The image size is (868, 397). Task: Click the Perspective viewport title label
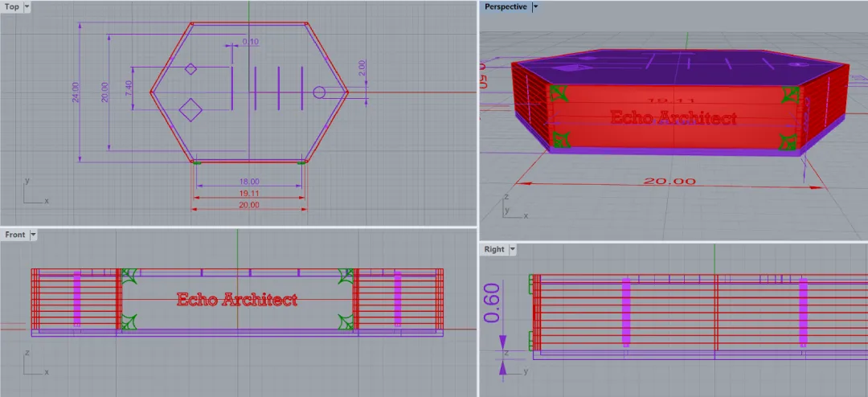click(x=506, y=6)
